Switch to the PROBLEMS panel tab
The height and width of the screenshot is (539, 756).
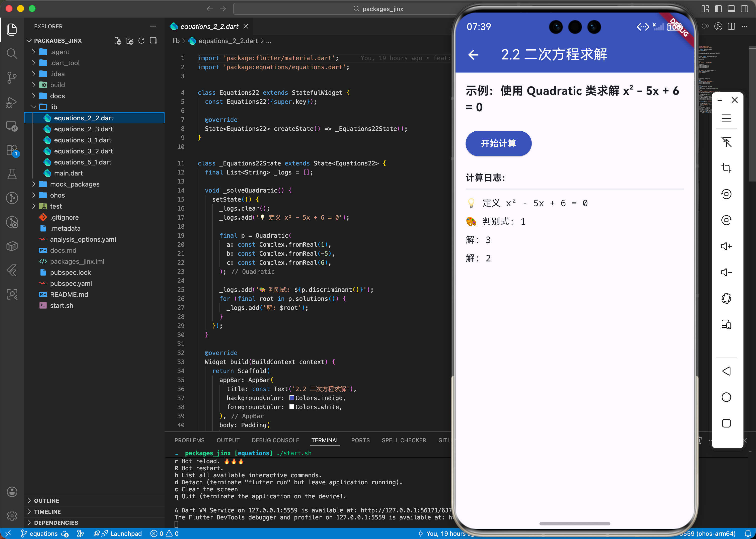(189, 440)
